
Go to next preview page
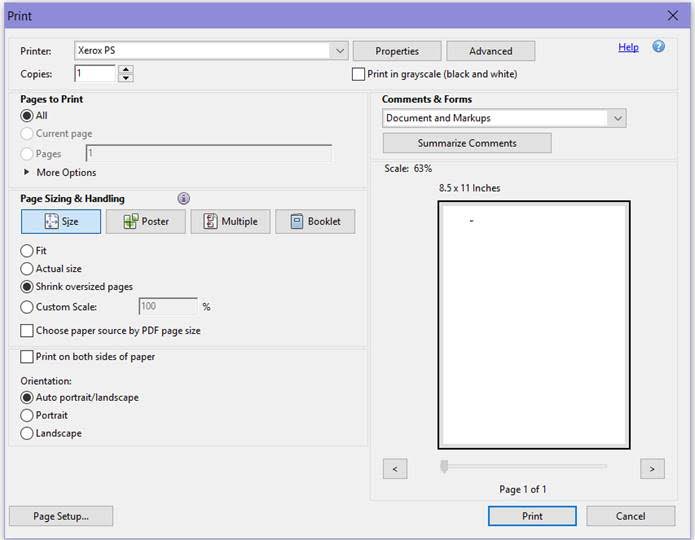pyautogui.click(x=652, y=469)
